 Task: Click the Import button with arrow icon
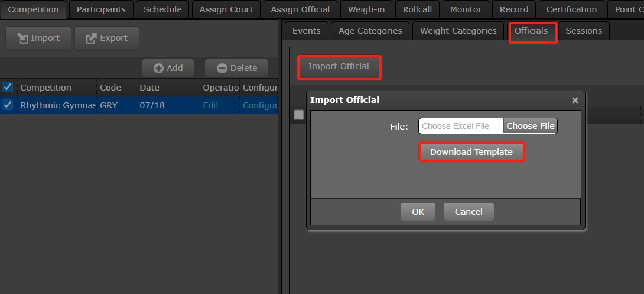pos(38,38)
